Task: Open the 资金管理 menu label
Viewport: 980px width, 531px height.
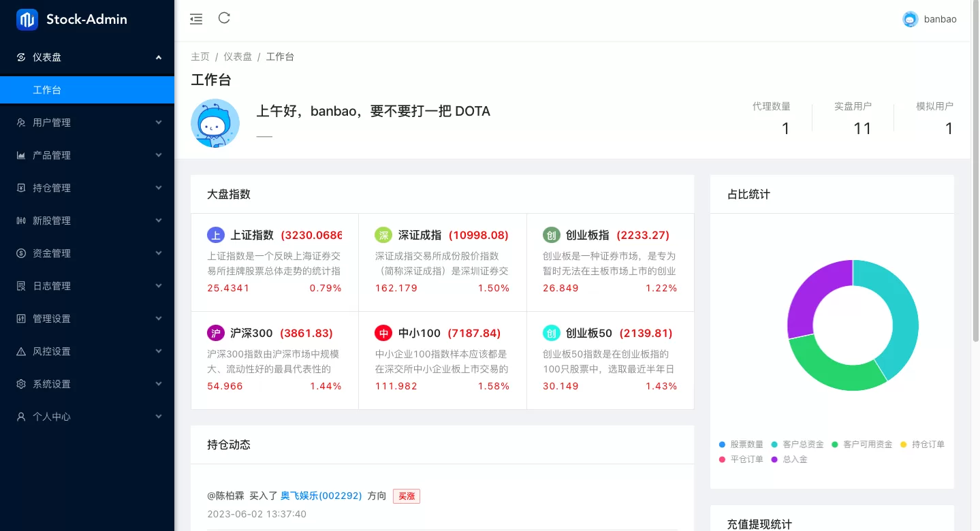Action: coord(52,253)
